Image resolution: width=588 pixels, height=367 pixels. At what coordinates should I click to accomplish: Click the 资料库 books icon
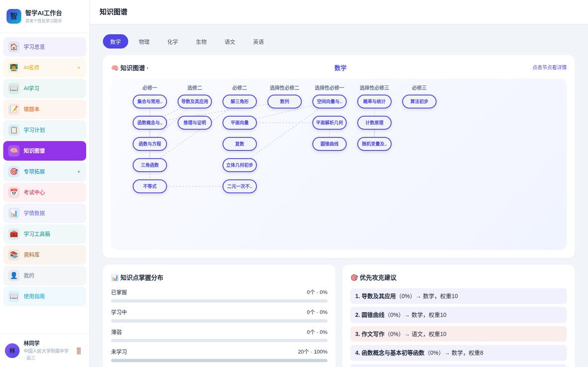point(14,254)
